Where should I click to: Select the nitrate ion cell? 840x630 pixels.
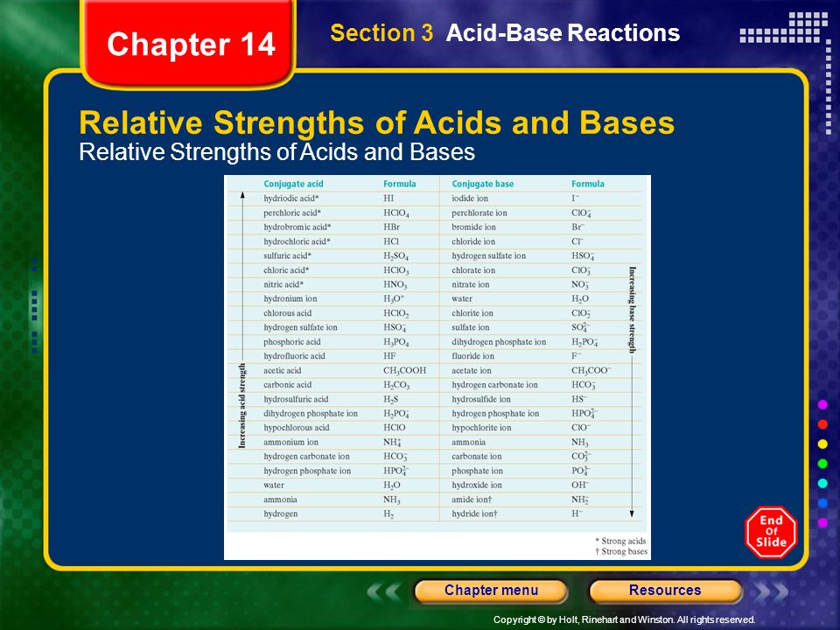tap(471, 284)
